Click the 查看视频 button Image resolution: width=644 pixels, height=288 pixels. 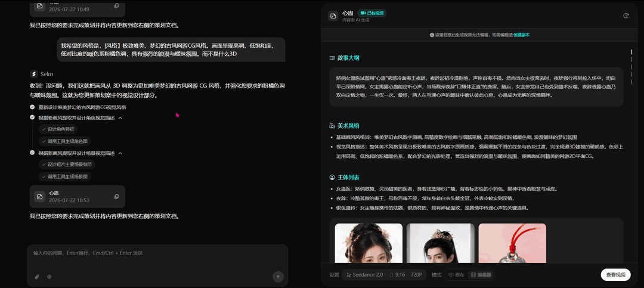tap(615, 275)
